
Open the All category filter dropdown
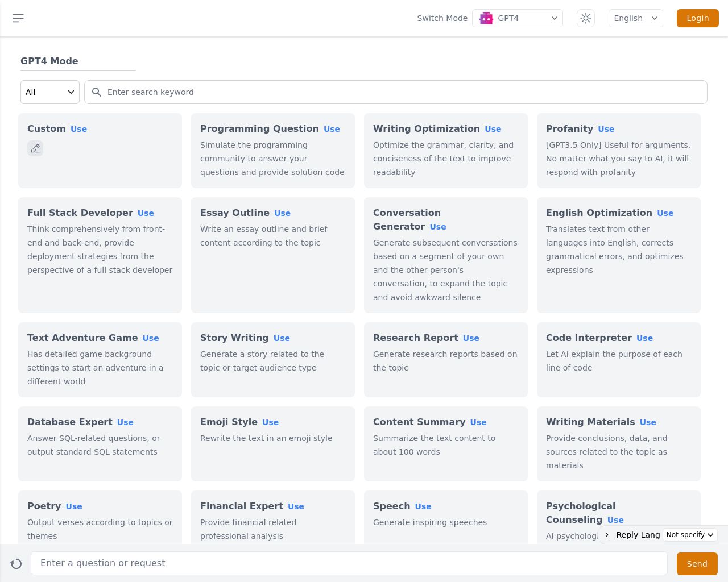pyautogui.click(x=50, y=92)
